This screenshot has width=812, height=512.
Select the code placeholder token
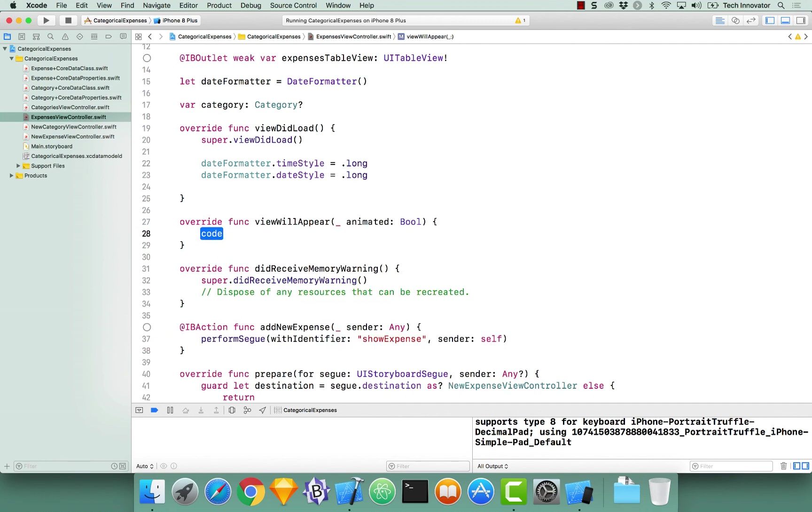point(211,234)
